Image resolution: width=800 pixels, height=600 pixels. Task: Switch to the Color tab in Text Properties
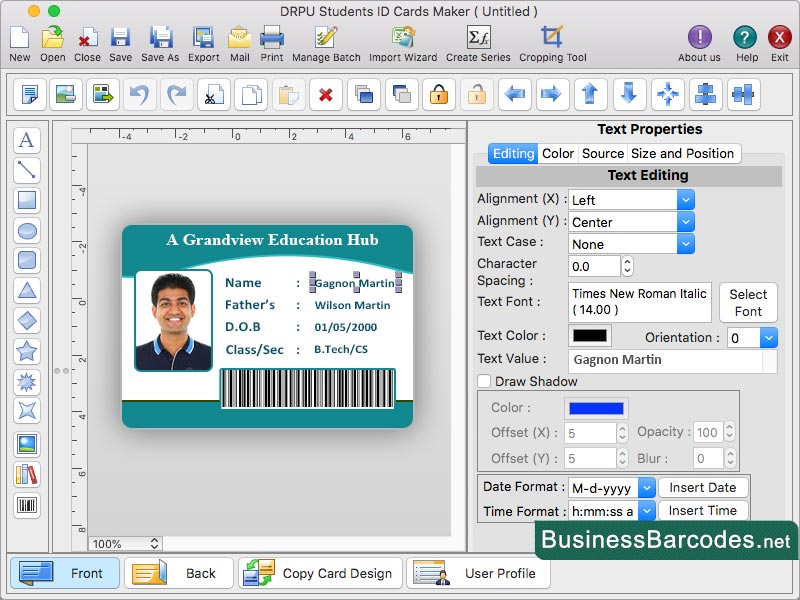click(558, 153)
